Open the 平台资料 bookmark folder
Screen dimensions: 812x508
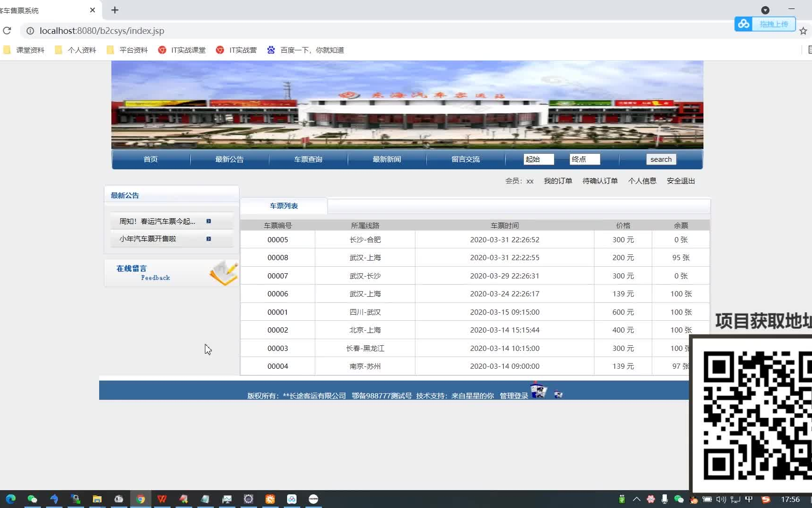tap(127, 50)
